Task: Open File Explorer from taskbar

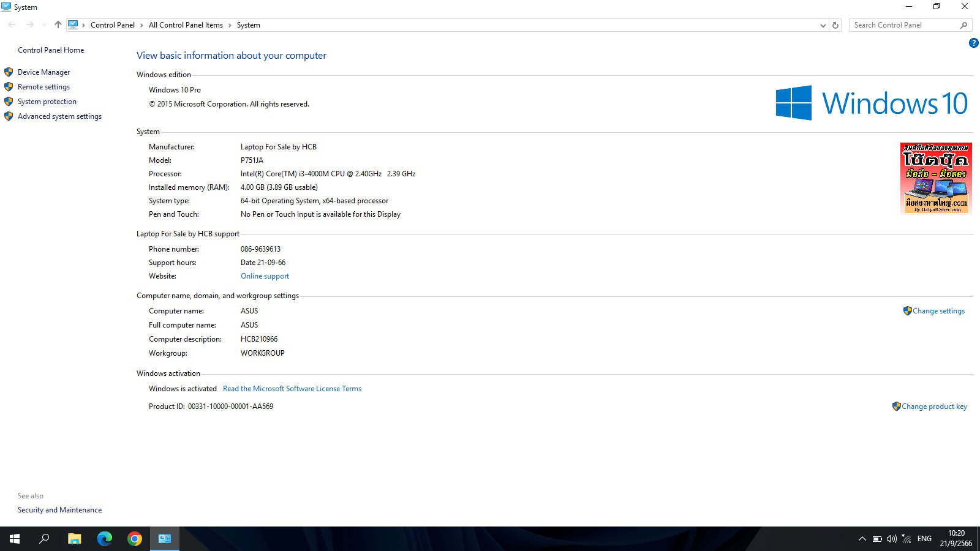Action: click(74, 539)
